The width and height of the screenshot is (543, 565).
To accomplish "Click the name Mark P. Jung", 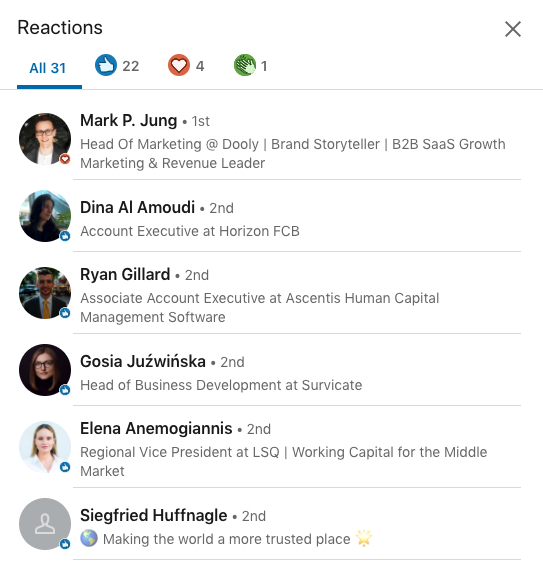I will [x=129, y=120].
